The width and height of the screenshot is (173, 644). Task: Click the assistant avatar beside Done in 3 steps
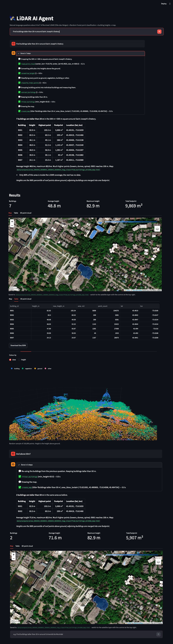(x=13, y=465)
